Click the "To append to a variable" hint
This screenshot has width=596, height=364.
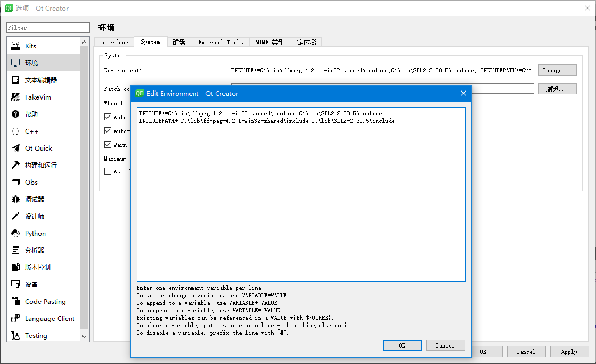[x=208, y=303]
